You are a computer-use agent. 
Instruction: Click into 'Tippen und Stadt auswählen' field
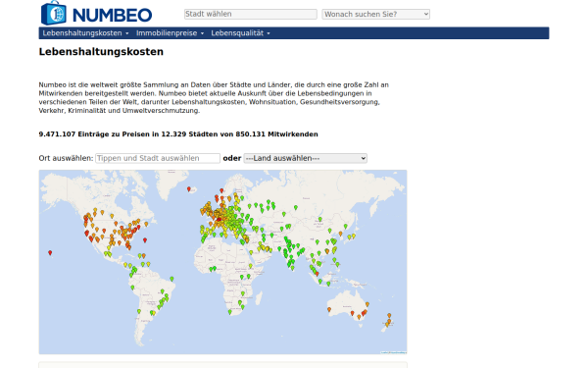pyautogui.click(x=158, y=158)
